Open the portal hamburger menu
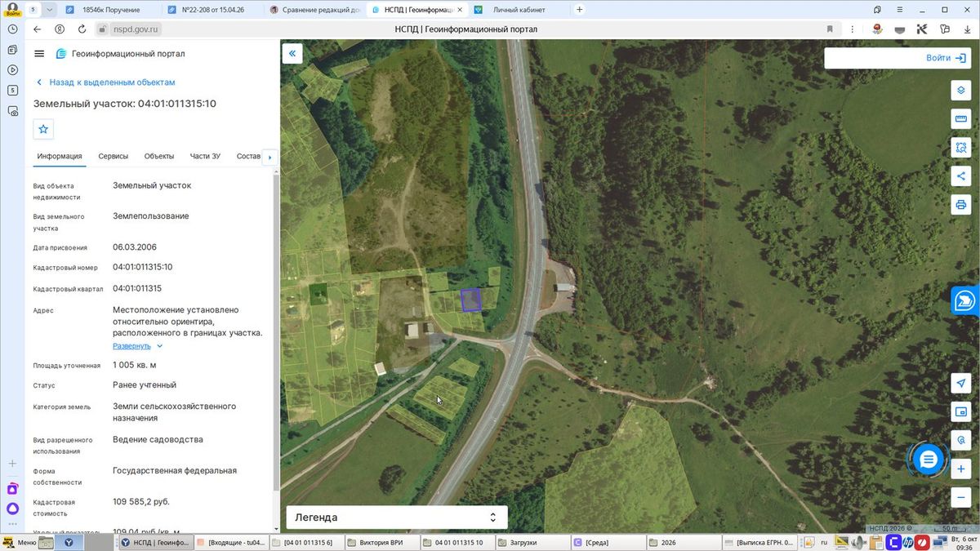Viewport: 980px width, 551px height. [39, 54]
